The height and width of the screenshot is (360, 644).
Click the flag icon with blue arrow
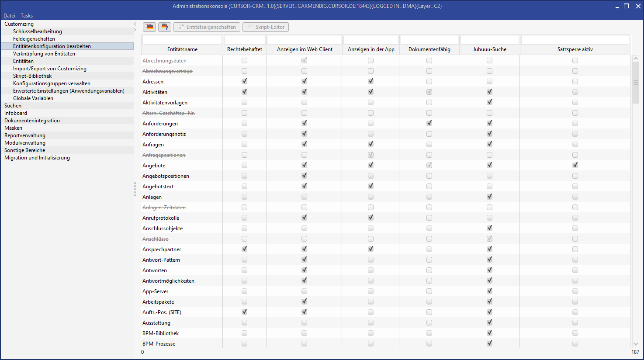pyautogui.click(x=164, y=27)
